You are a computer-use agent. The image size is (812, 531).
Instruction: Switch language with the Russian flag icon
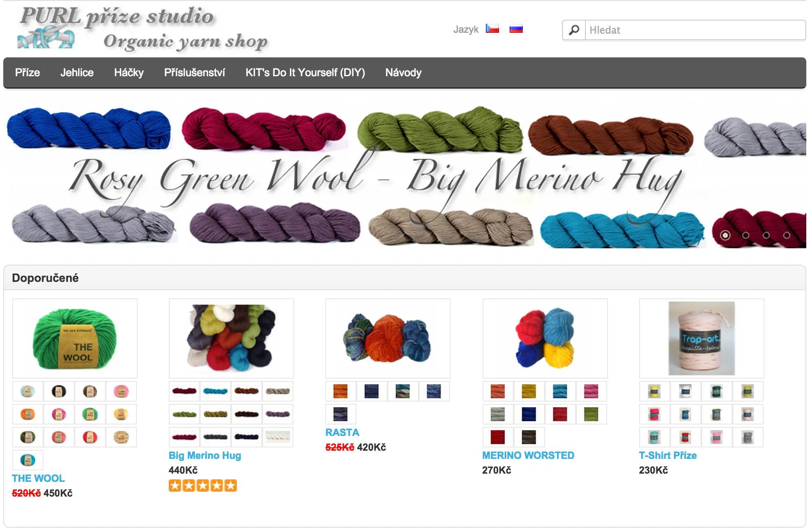coord(516,29)
